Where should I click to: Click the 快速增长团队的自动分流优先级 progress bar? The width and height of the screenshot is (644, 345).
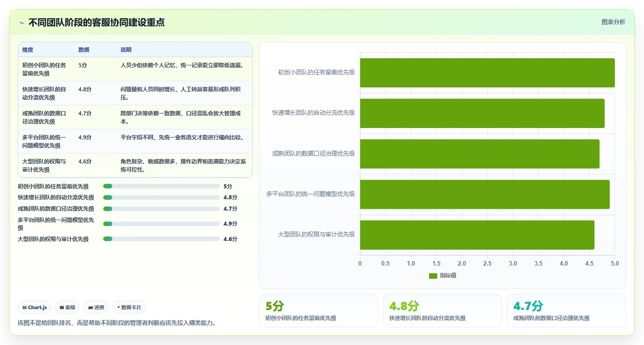[161, 197]
